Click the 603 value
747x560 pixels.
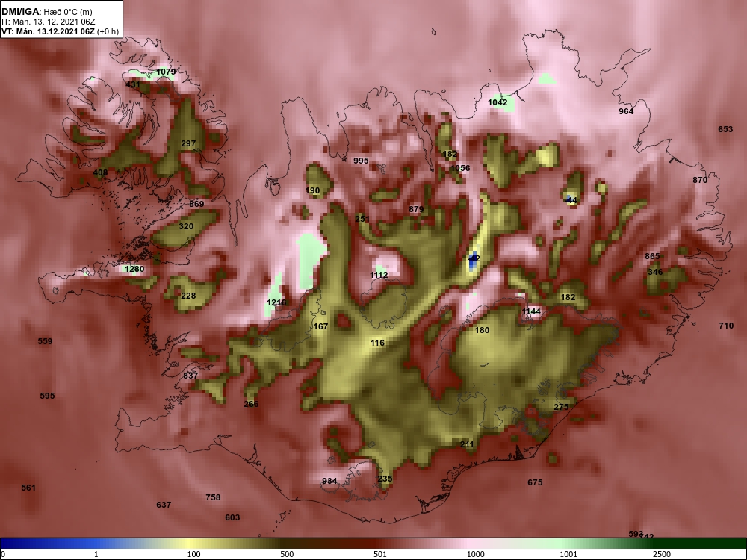232,517
